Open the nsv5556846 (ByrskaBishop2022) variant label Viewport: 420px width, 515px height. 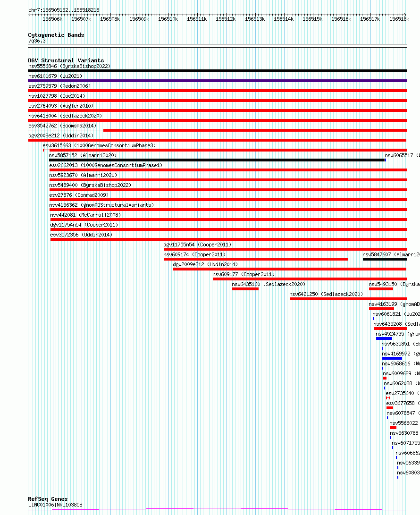pos(69,67)
